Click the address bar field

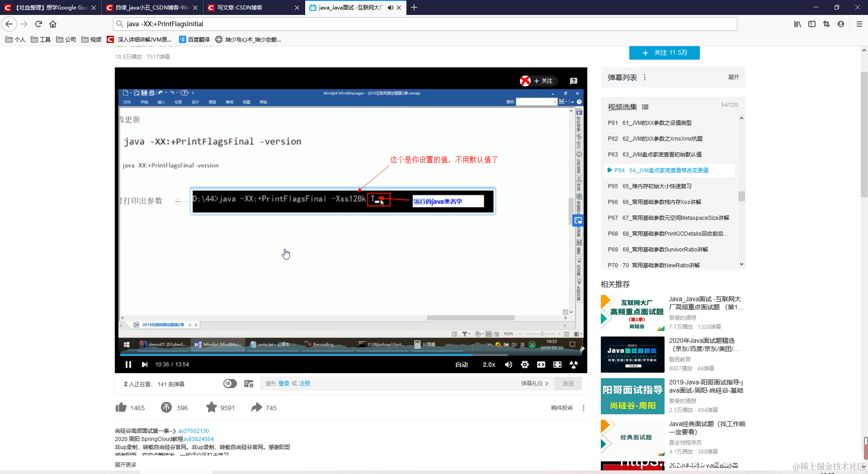(425, 24)
